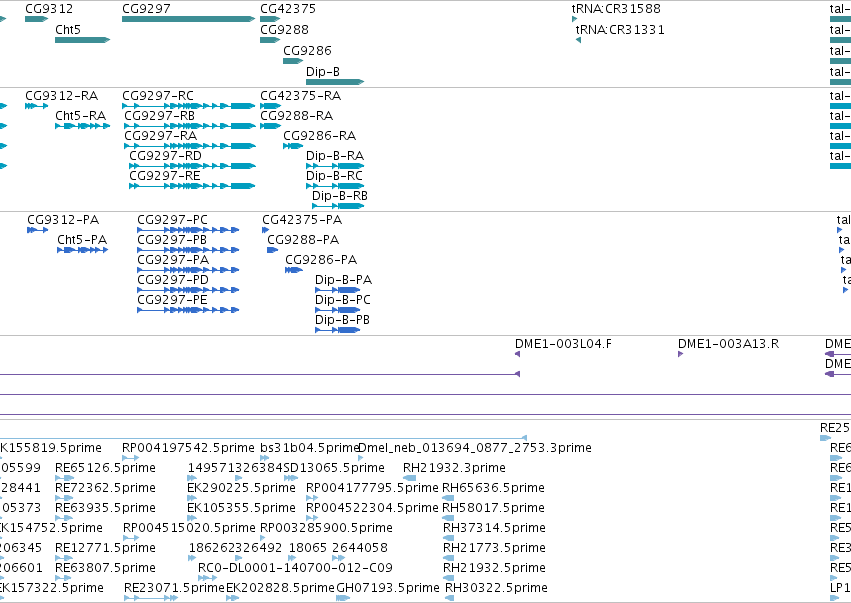The image size is (851, 603).
Task: Select the RH30322.5prime EST
Action: [x=449, y=598]
